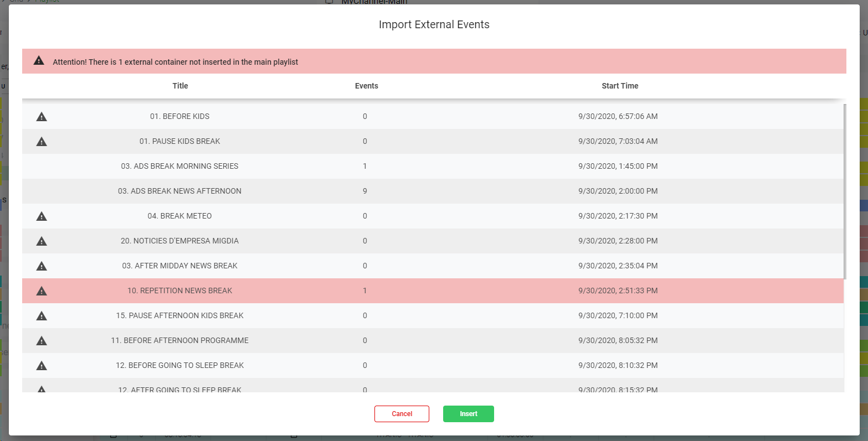This screenshot has width=868, height=441.
Task: Click the events count 9 cell
Action: [x=364, y=191]
